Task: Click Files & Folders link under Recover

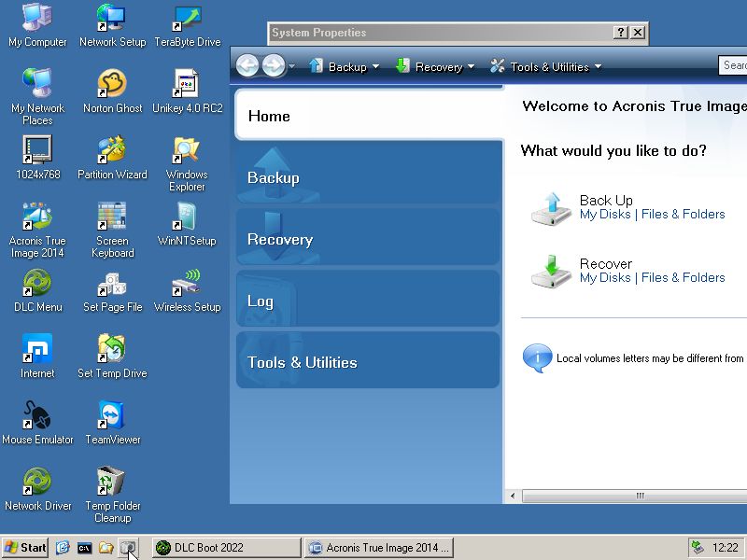Action: tap(684, 277)
